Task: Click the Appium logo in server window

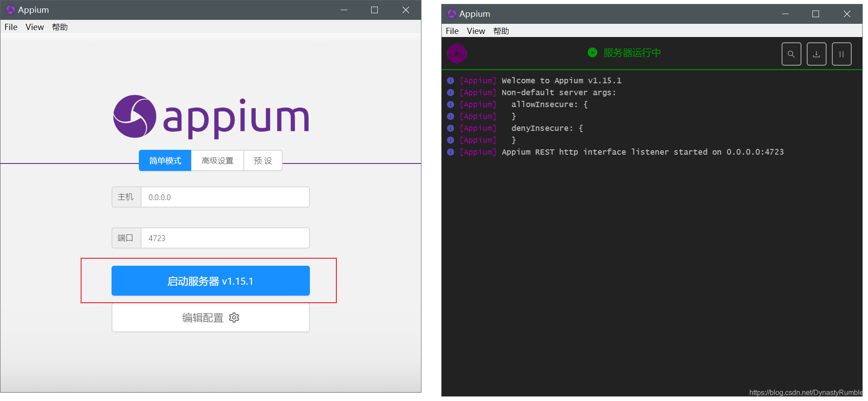Action: click(457, 54)
